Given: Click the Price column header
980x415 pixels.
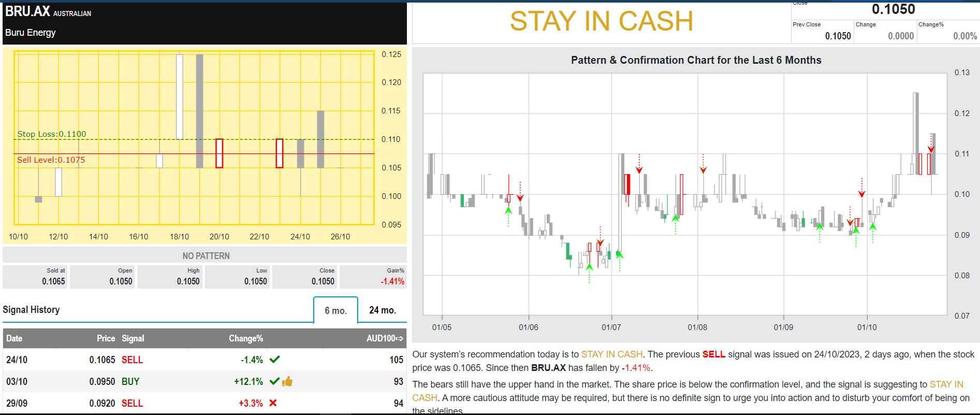Looking at the screenshot, I should [x=106, y=338].
